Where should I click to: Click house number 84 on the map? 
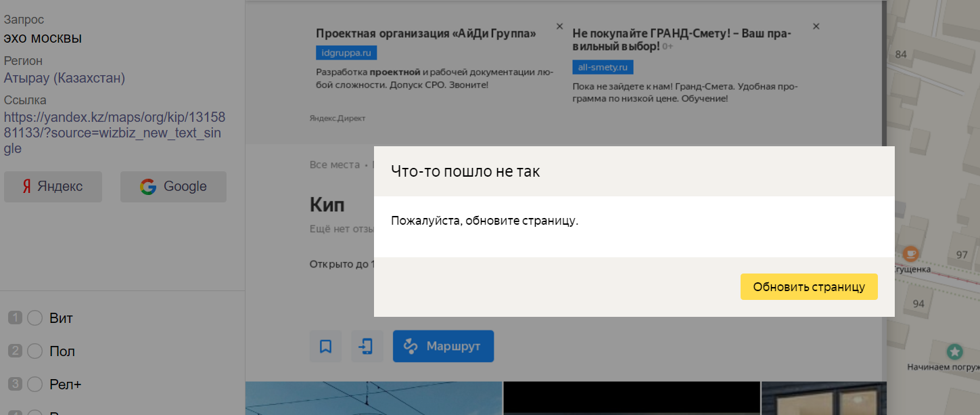(x=901, y=54)
